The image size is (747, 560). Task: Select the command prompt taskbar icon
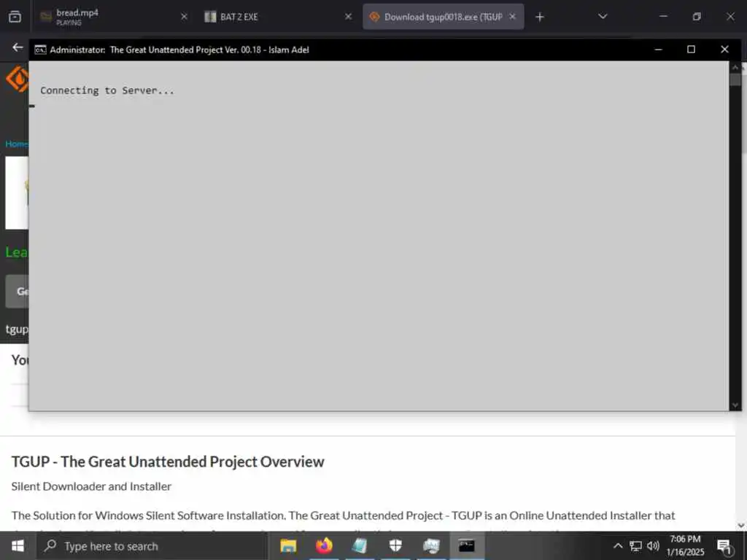pyautogui.click(x=466, y=545)
